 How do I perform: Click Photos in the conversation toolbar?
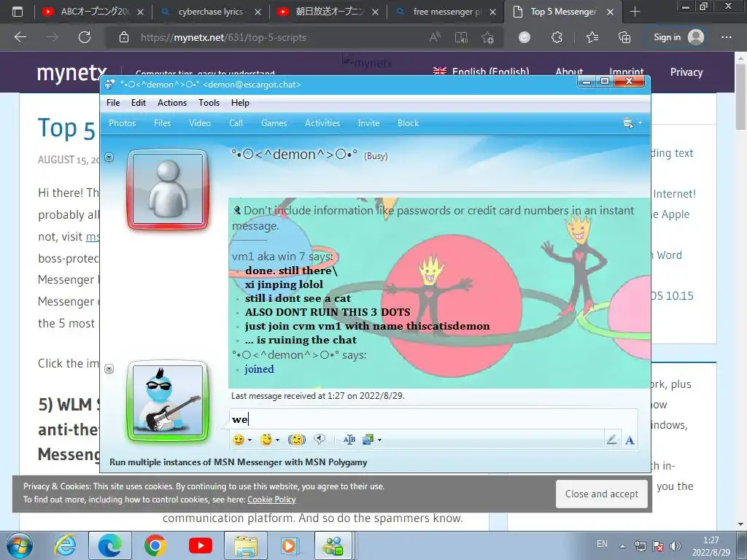[123, 123]
